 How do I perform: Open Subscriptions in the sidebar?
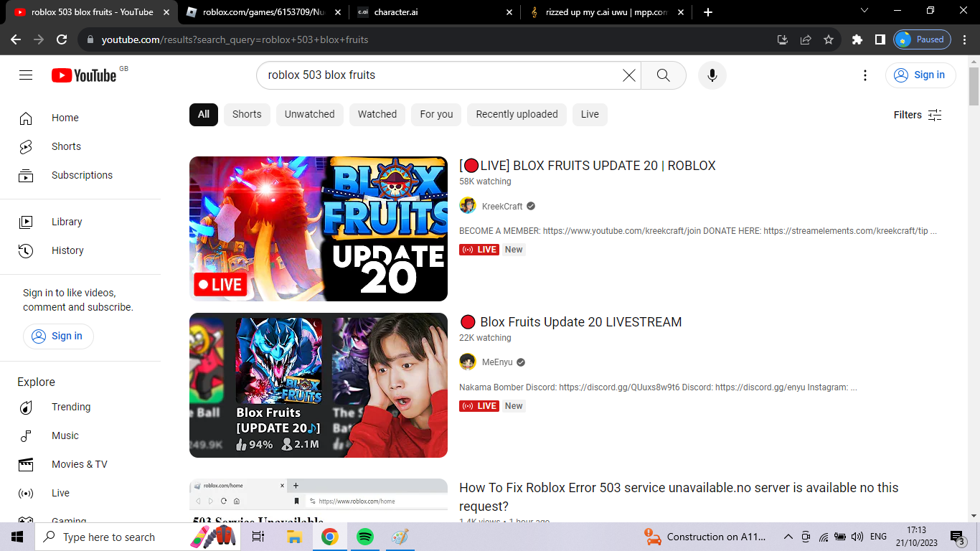[x=80, y=175]
